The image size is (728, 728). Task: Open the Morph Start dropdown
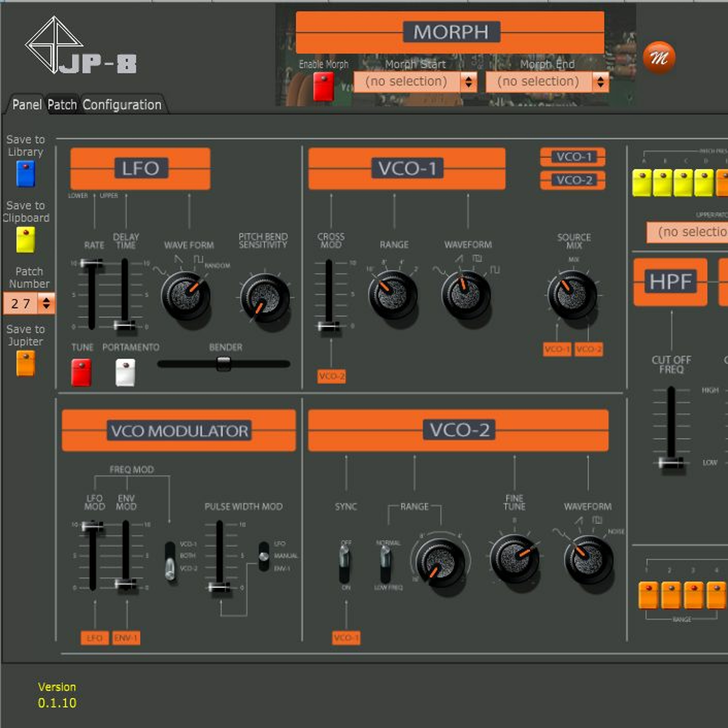(416, 82)
